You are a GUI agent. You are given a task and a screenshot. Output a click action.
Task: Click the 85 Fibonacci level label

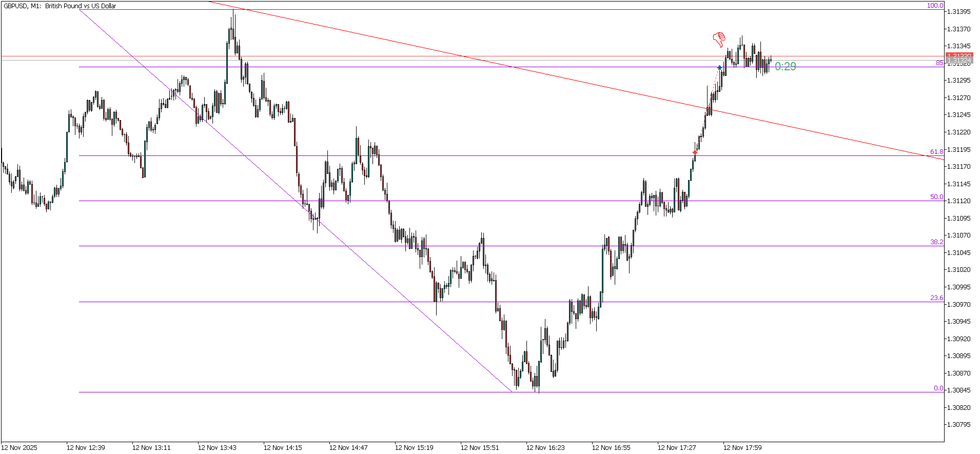939,63
